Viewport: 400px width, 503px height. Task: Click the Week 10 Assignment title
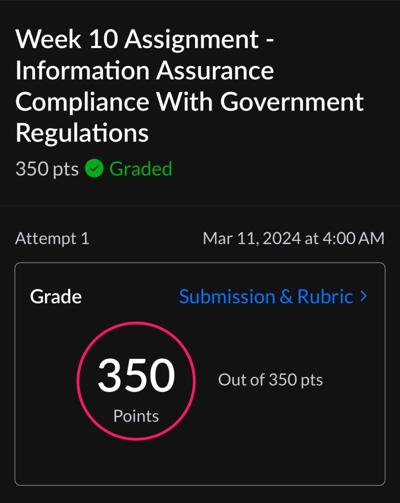click(x=189, y=86)
